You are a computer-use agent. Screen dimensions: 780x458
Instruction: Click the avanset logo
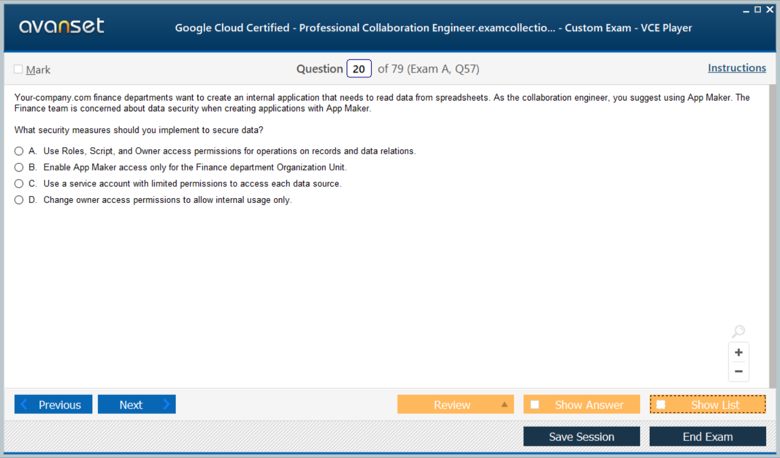coord(62,26)
